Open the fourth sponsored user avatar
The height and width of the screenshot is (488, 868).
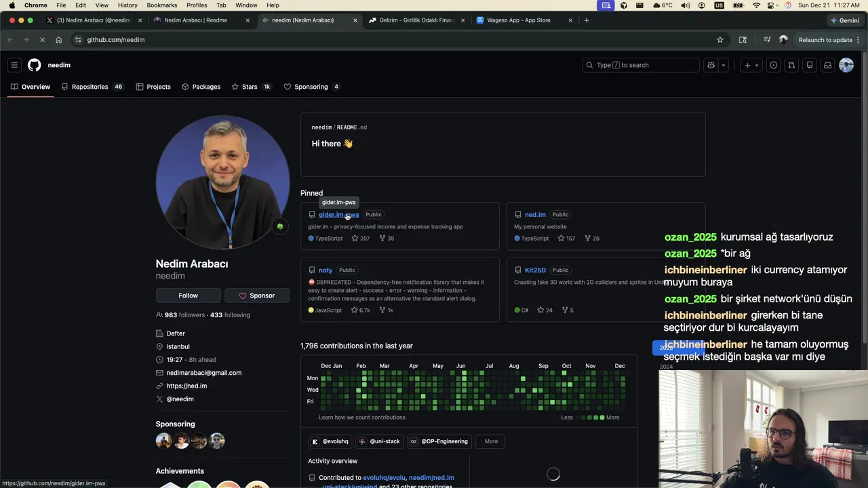pyautogui.click(x=217, y=441)
